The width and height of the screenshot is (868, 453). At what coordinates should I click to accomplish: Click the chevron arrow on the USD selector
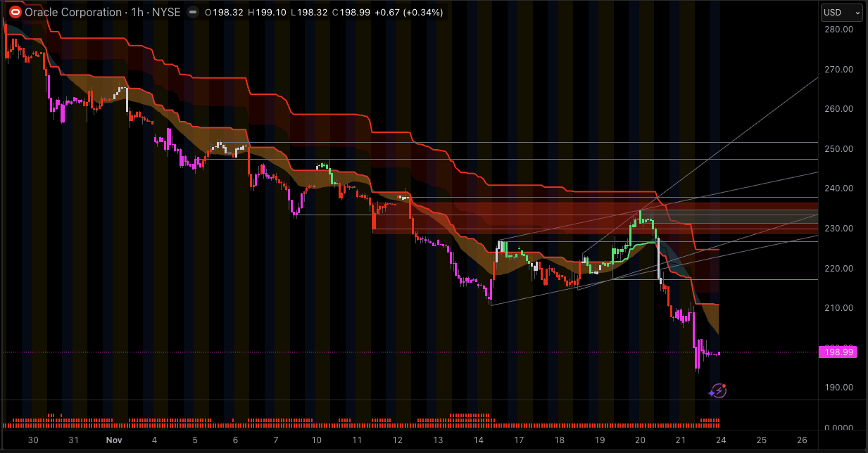pos(856,12)
